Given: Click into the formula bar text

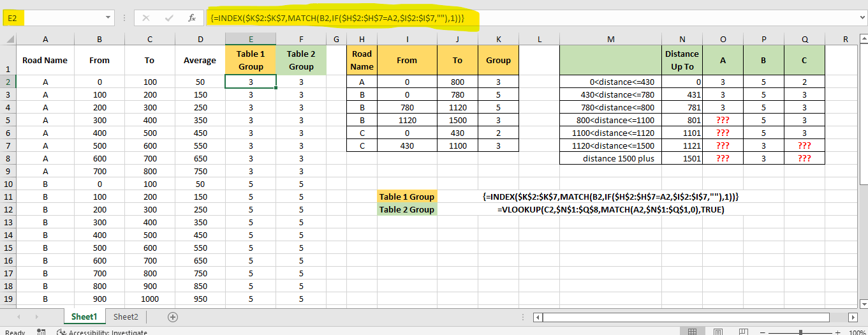Looking at the screenshot, I should 337,18.
